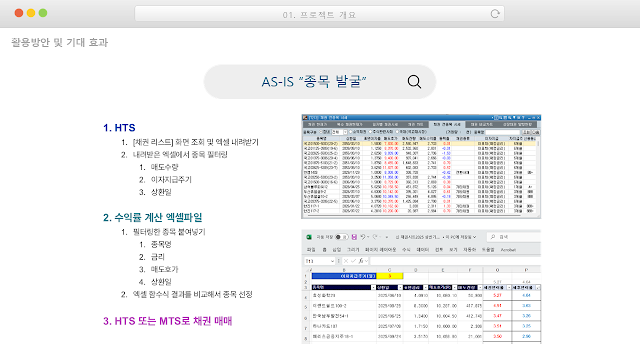Click the HTS window vertical scrollbar

538,176
